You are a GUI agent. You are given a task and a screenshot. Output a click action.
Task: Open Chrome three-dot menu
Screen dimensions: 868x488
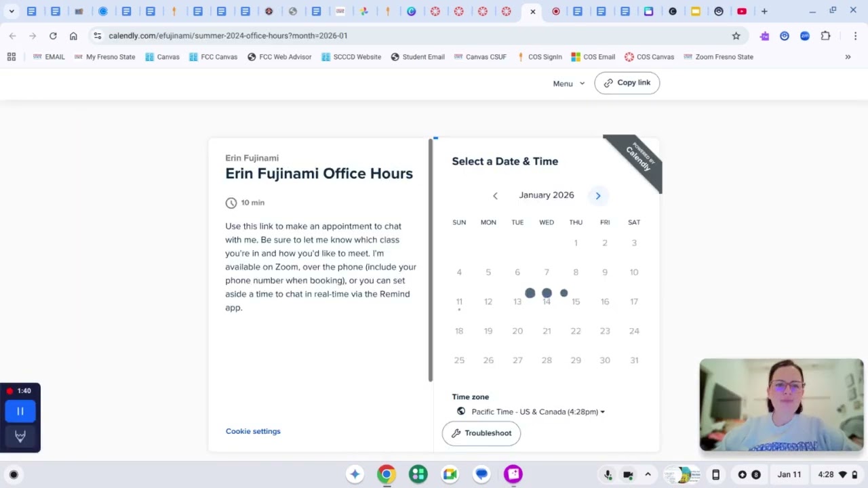coord(855,36)
